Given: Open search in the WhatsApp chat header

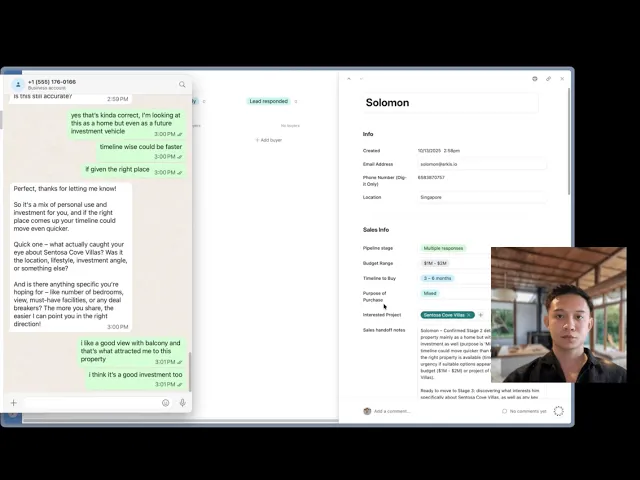Looking at the screenshot, I should point(182,84).
